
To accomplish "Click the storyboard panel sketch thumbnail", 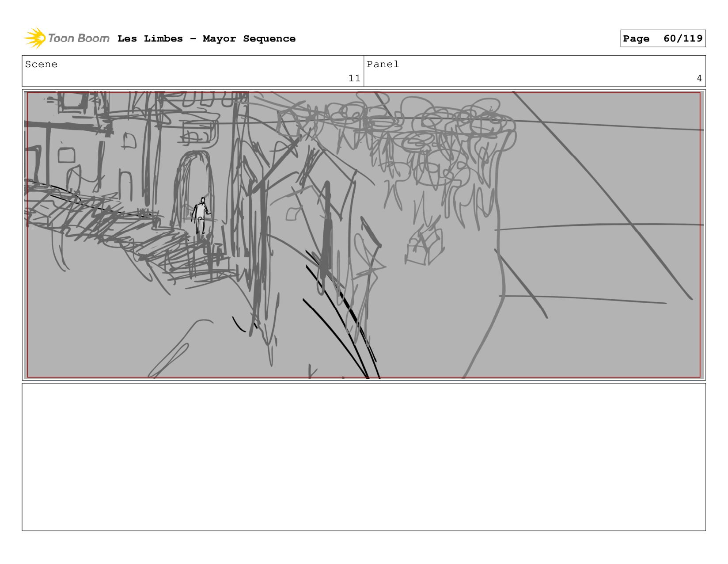I will [364, 235].
